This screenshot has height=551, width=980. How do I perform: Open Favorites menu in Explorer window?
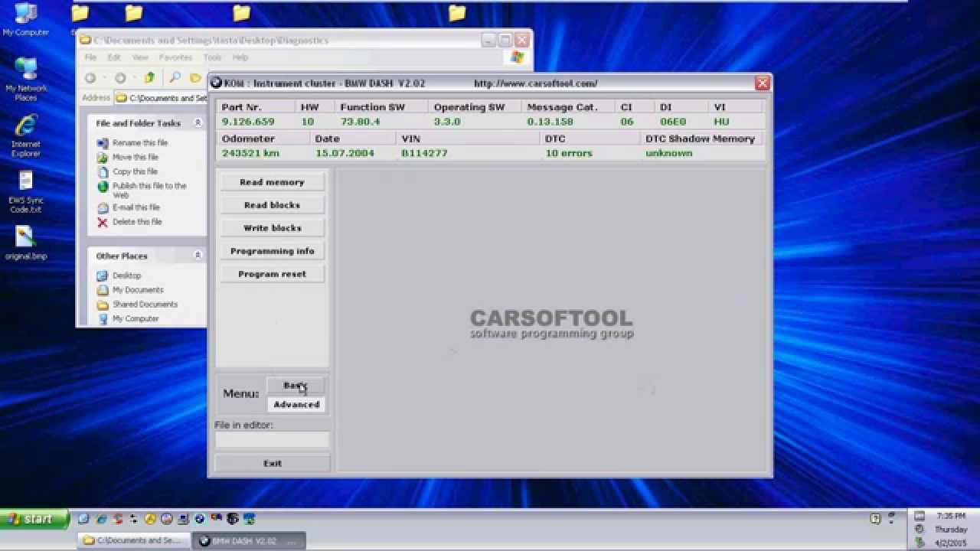click(x=175, y=57)
